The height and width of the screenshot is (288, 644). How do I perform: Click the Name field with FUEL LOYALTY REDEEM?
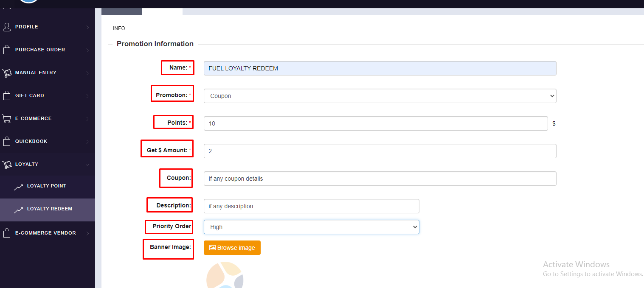(x=380, y=68)
